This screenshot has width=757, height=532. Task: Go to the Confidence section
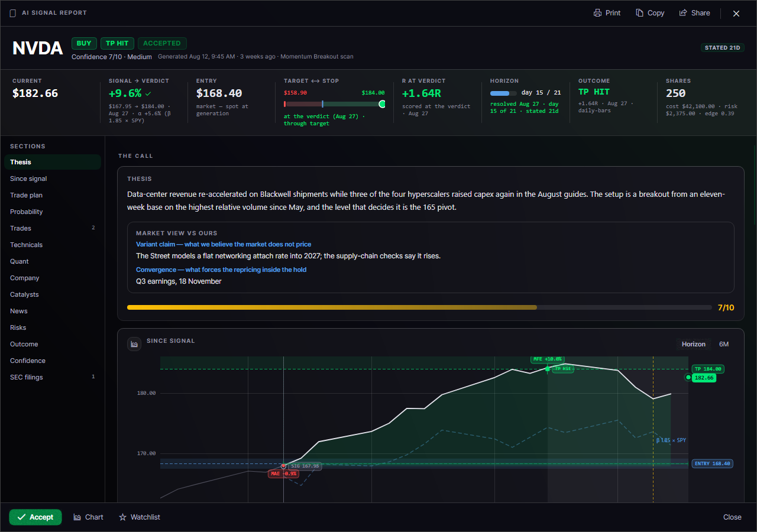[53, 361]
